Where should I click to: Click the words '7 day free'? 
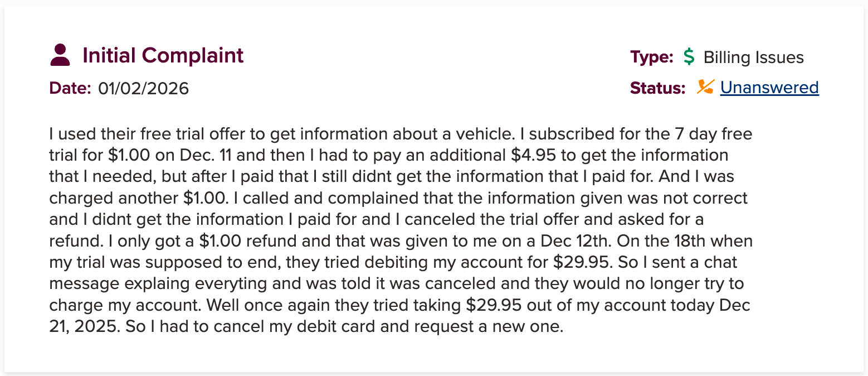(x=708, y=134)
